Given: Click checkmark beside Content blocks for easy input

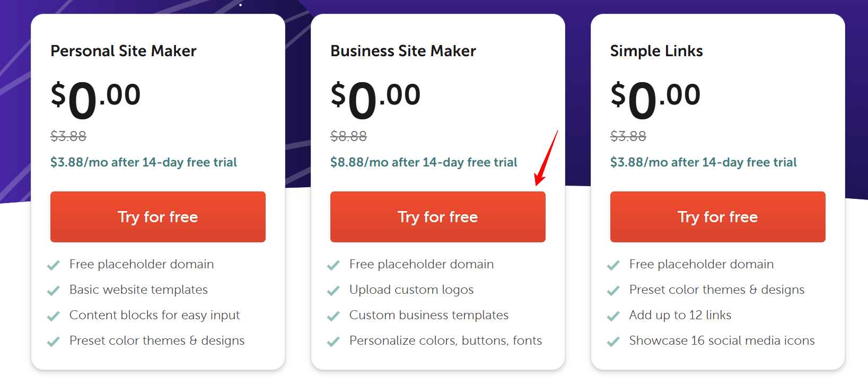Looking at the screenshot, I should (54, 316).
